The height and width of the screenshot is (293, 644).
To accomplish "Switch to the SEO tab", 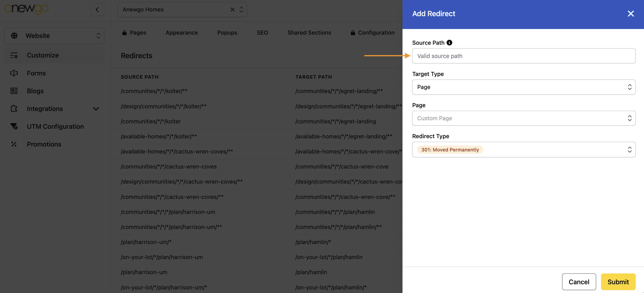I will (x=262, y=33).
